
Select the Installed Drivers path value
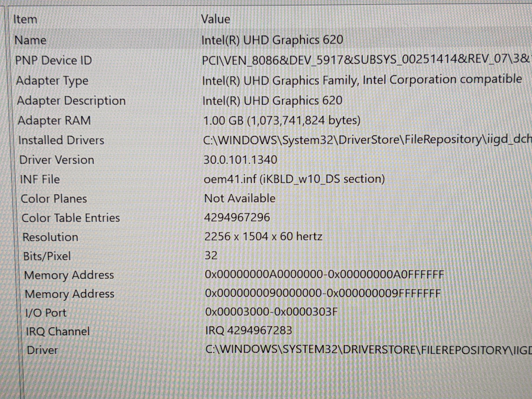[367, 140]
